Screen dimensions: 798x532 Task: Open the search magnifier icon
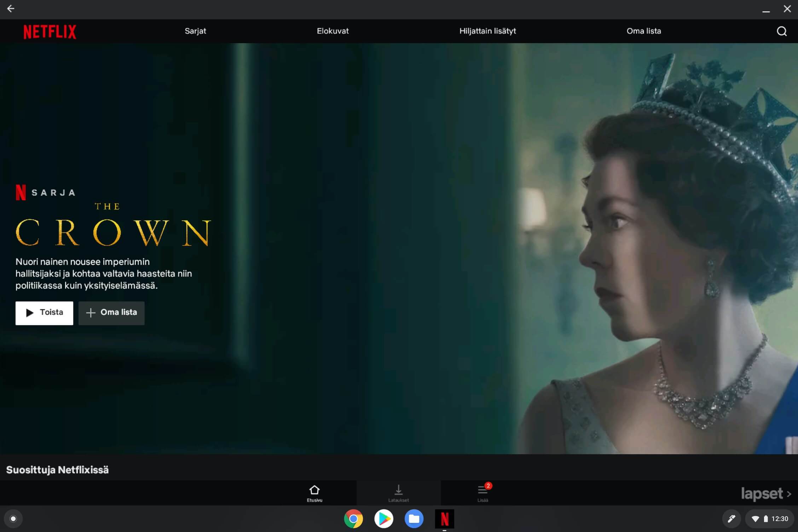(x=781, y=31)
